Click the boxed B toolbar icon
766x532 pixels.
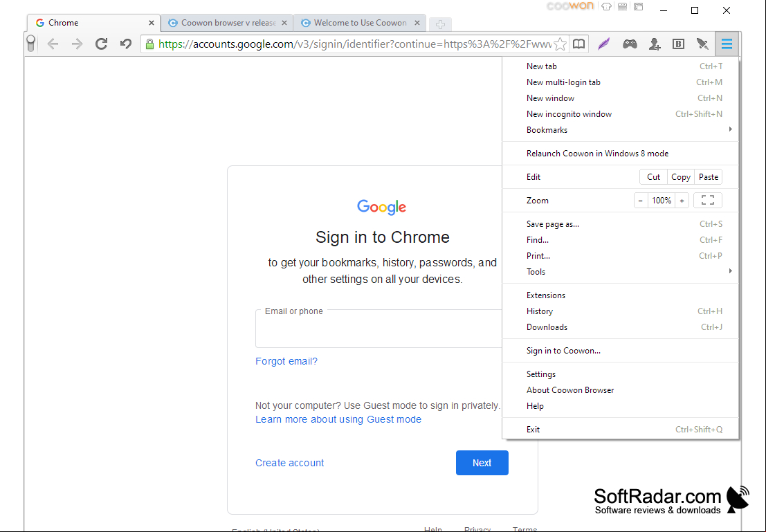click(x=678, y=44)
